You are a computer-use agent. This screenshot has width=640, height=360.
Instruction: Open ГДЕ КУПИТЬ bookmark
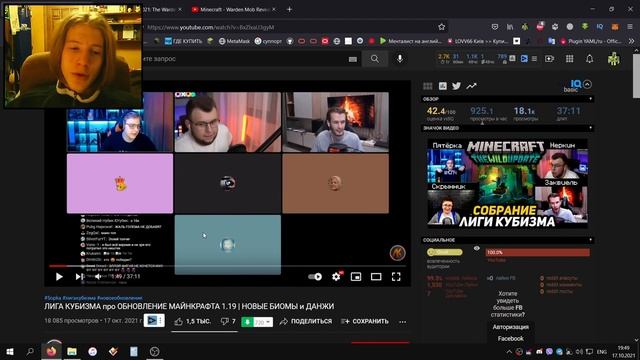(183, 41)
